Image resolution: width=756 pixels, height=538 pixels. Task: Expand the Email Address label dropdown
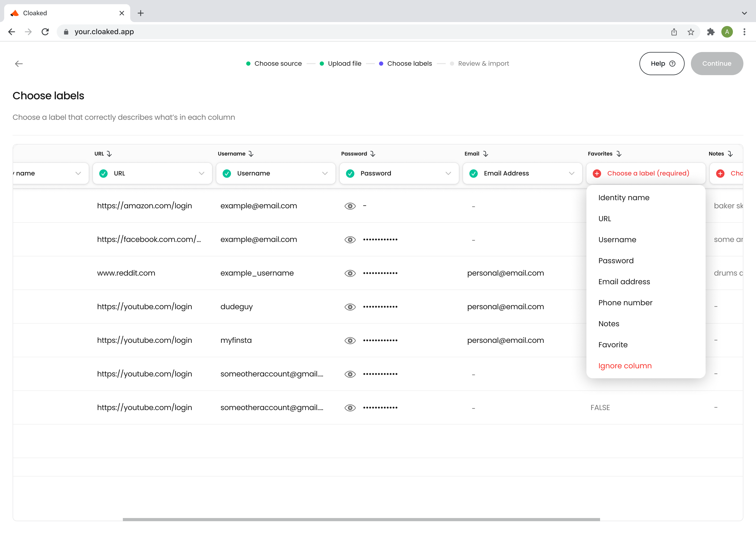522,173
